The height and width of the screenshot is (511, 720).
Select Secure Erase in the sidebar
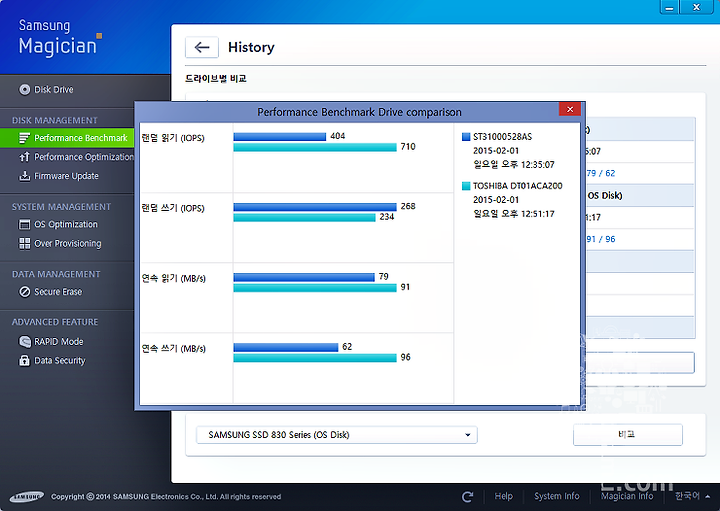coord(58,292)
